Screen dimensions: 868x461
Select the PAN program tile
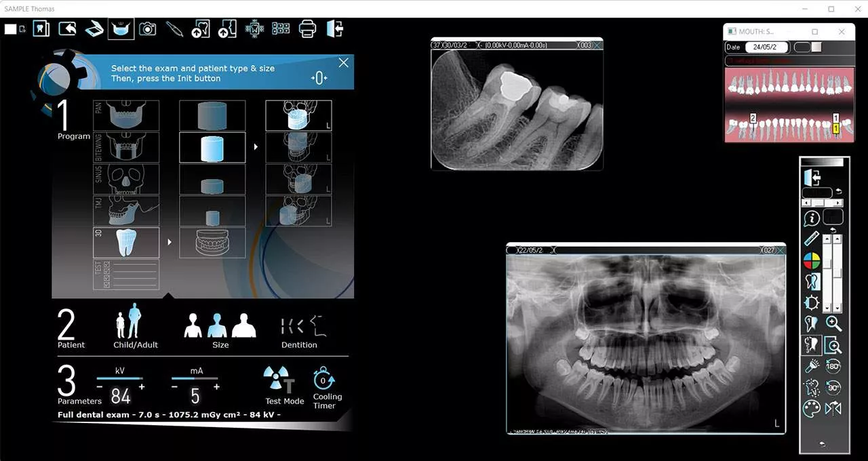(126, 115)
